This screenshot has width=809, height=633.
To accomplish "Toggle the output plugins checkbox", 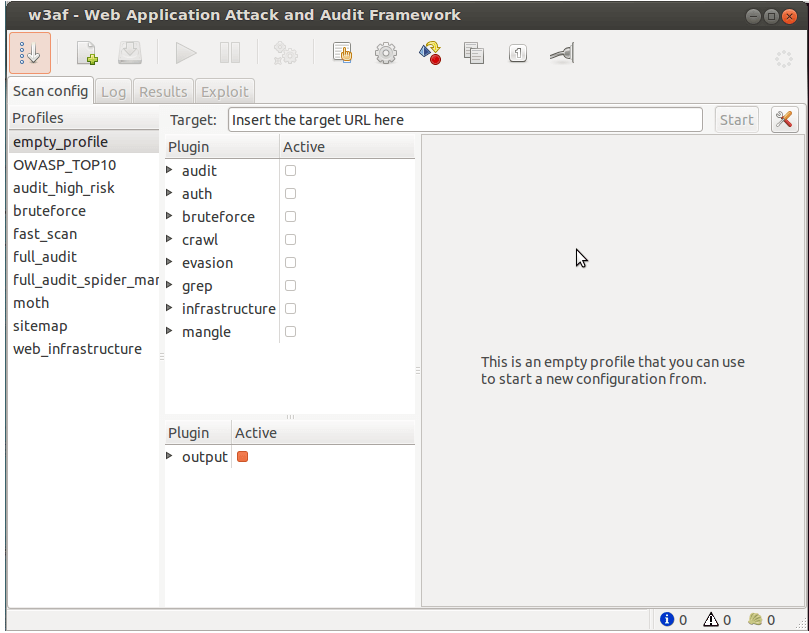I will (242, 457).
